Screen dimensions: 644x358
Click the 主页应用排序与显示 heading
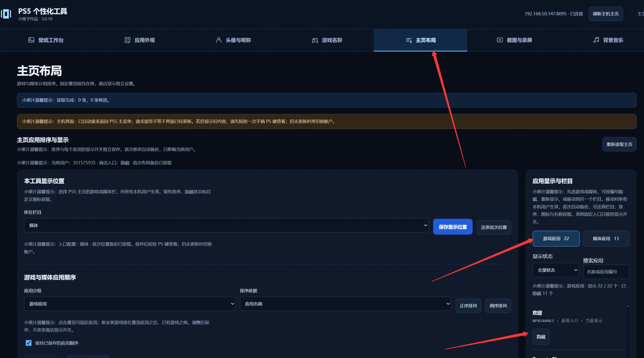[43, 140]
